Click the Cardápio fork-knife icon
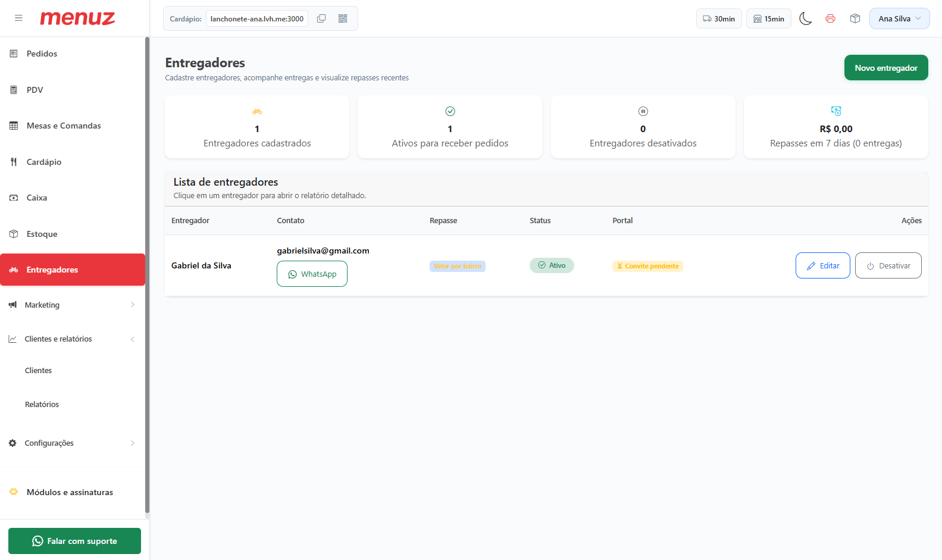942x560 pixels. [x=14, y=162]
